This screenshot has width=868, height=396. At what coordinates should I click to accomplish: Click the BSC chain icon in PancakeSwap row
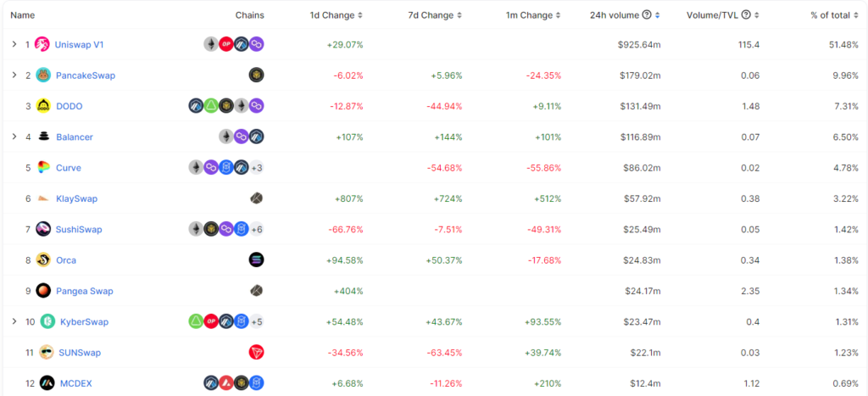(256, 75)
